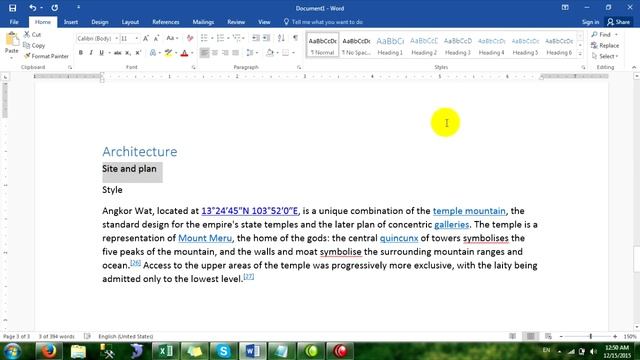Align text to the left
This screenshot has height=360, width=640.
tap(204, 53)
